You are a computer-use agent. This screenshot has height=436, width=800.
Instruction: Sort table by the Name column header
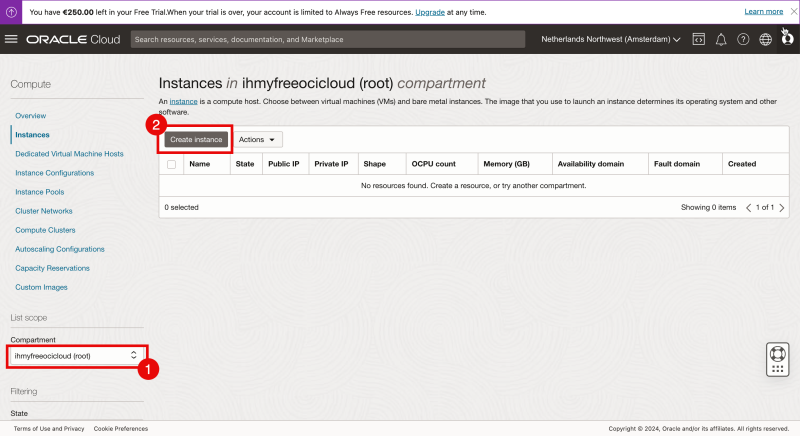point(199,164)
